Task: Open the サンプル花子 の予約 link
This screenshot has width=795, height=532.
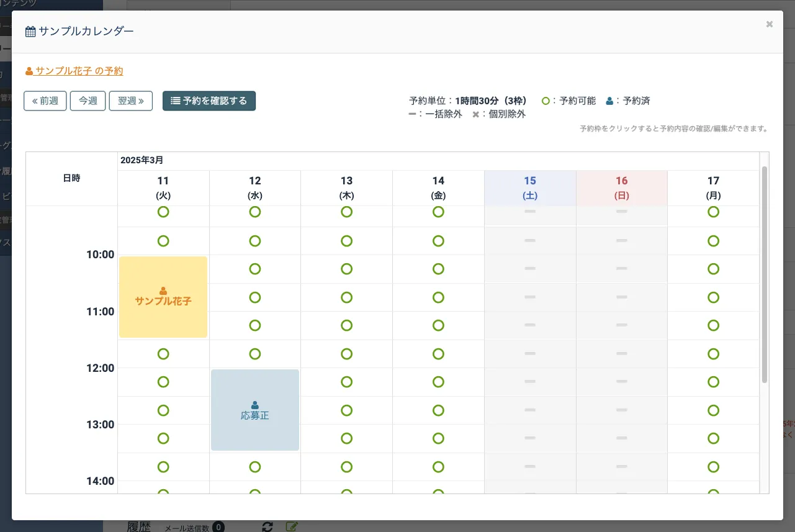Action: (x=79, y=71)
